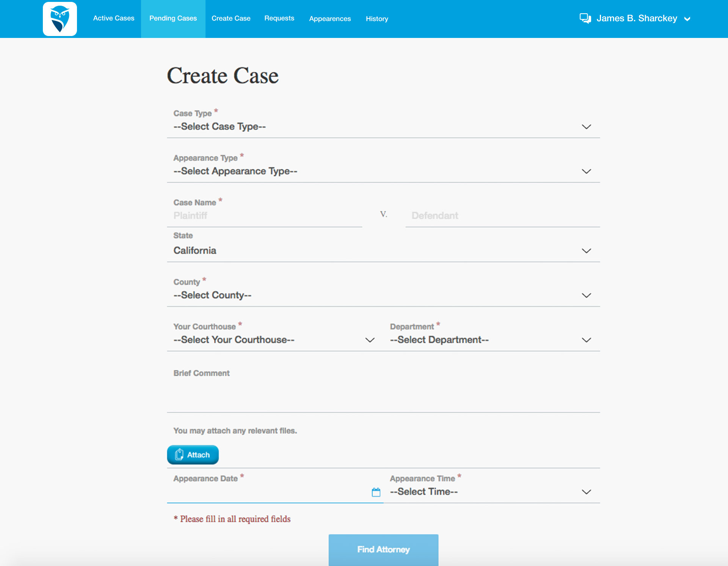Screen dimensions: 728x566
Task: Open the Select Department dropdown
Action: click(x=490, y=340)
